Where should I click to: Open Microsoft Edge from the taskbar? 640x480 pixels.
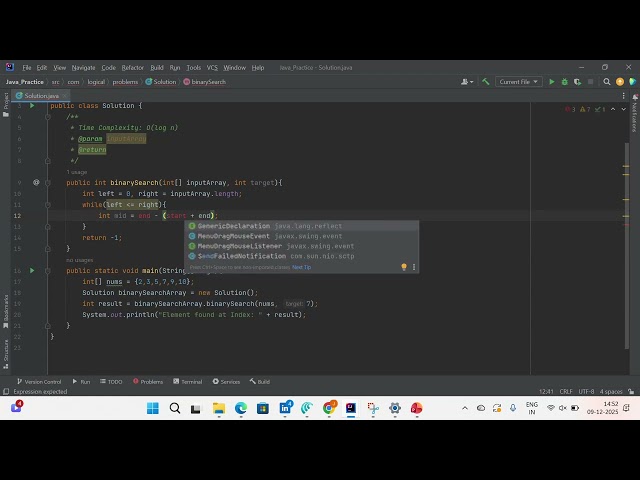tap(241, 408)
